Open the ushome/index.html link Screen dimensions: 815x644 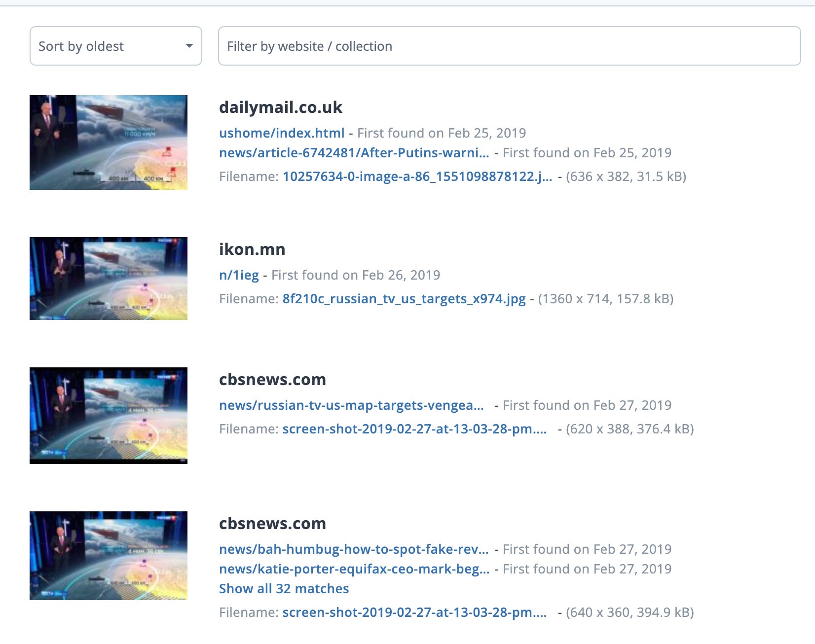[x=282, y=133]
